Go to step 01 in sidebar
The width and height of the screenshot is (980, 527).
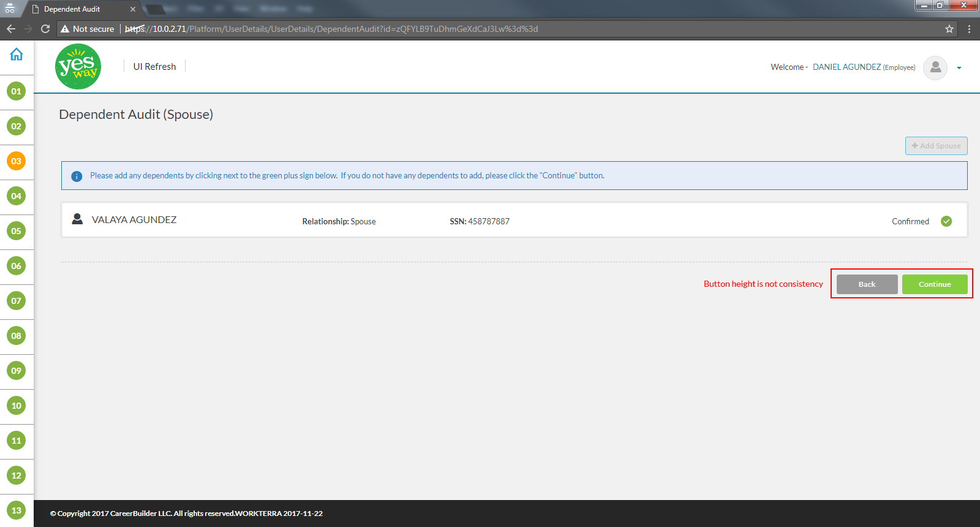pos(17,91)
